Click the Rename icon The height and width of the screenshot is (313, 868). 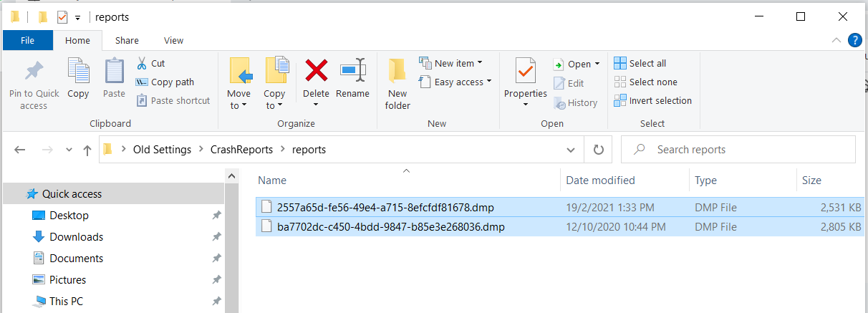pyautogui.click(x=352, y=70)
